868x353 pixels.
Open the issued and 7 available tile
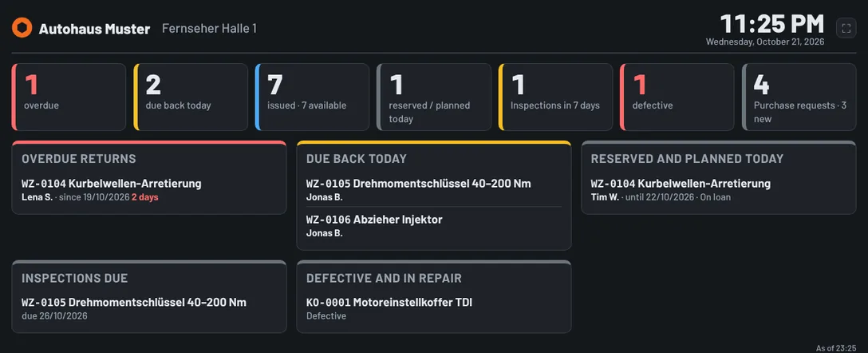tap(312, 97)
